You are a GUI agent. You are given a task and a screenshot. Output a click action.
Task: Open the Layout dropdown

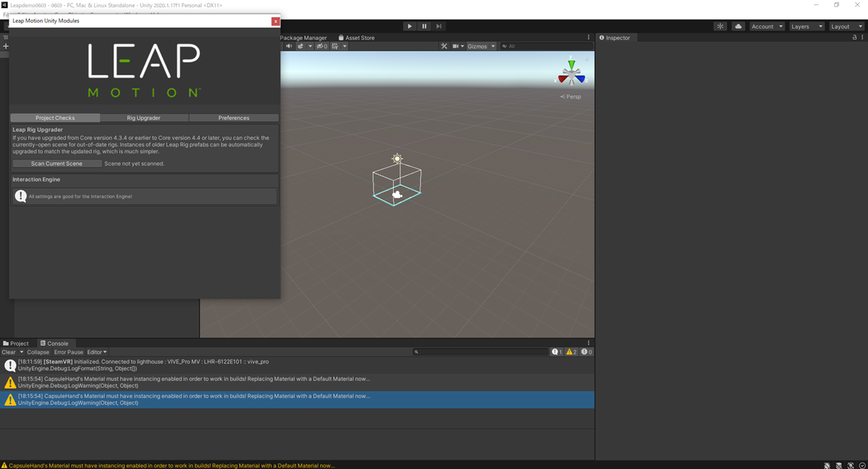click(846, 27)
